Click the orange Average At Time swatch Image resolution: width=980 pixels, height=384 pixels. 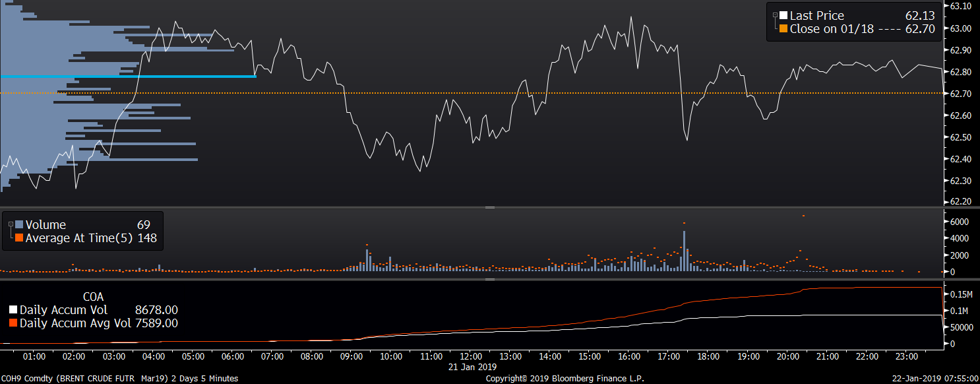point(20,238)
